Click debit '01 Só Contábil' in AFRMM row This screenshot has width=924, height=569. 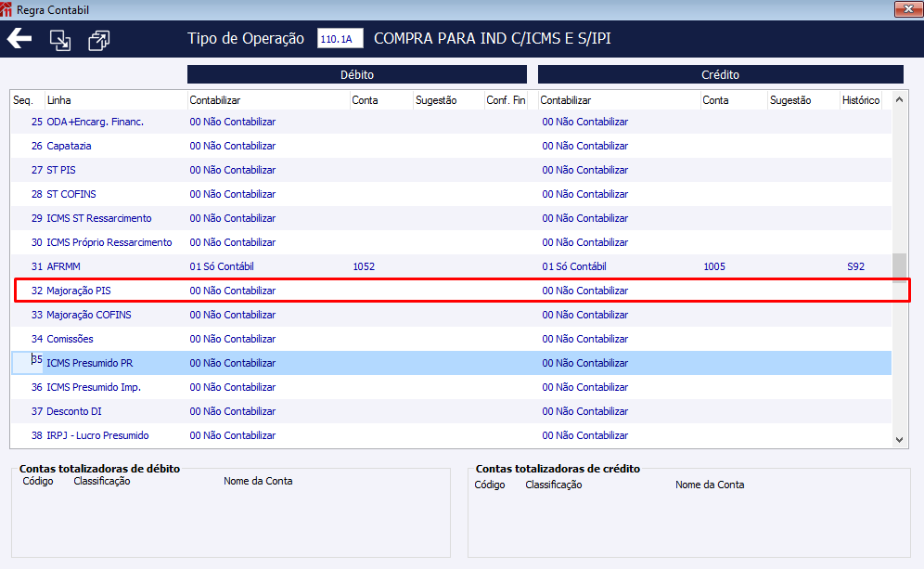click(222, 266)
